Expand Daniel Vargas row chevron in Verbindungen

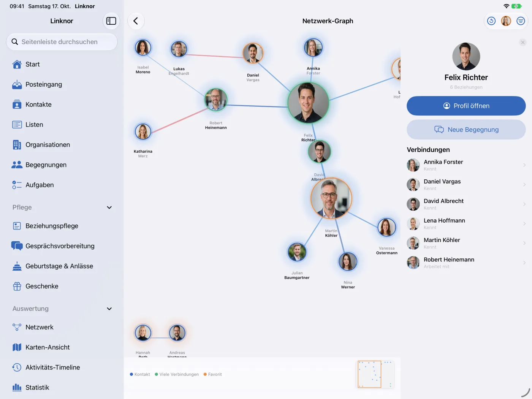click(x=524, y=185)
